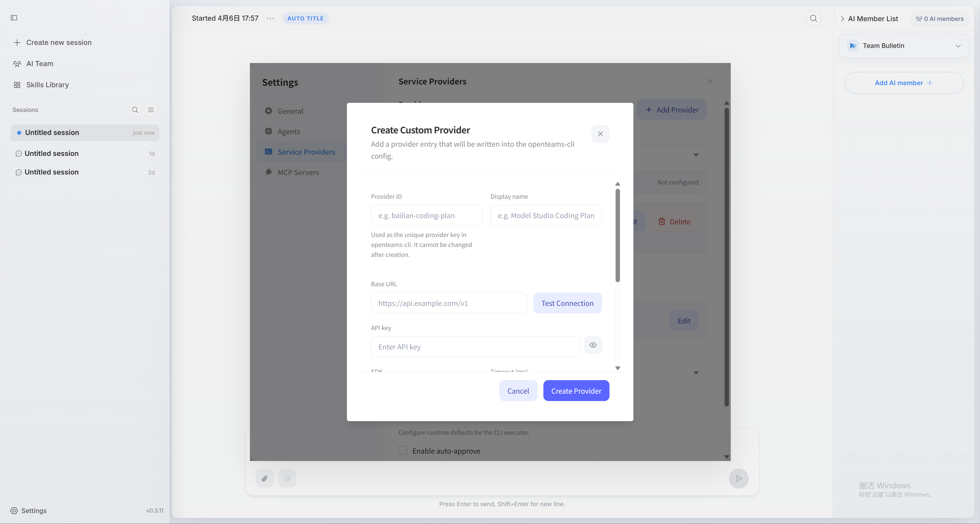Click the attach file paperclip icon
Image resolution: width=980 pixels, height=524 pixels.
pos(264,478)
